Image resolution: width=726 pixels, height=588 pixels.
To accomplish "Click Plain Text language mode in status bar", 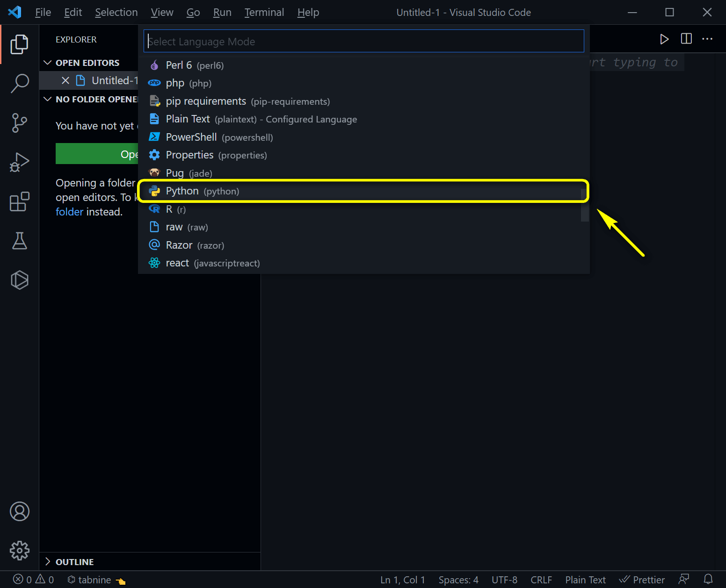I will click(585, 580).
